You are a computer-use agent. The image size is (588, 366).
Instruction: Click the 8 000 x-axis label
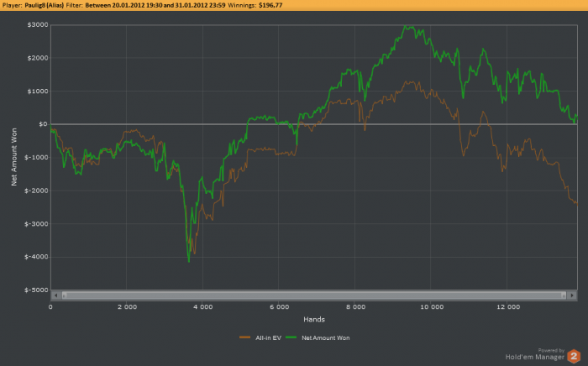pyautogui.click(x=355, y=306)
